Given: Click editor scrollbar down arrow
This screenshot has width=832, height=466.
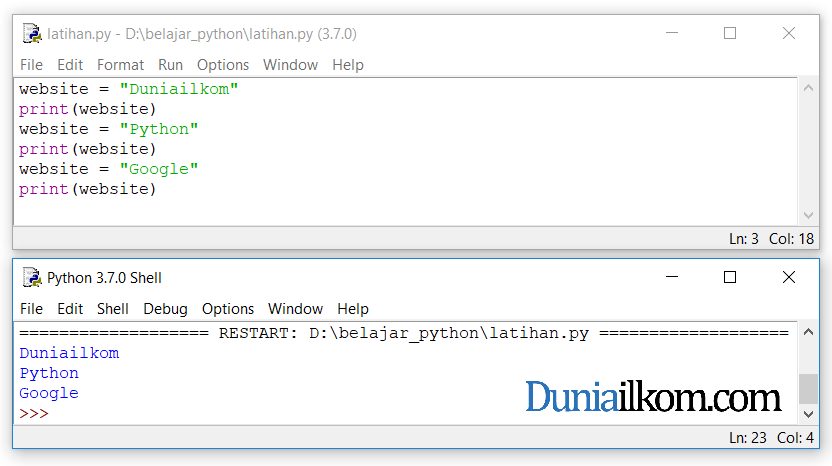Looking at the screenshot, I should tap(808, 215).
